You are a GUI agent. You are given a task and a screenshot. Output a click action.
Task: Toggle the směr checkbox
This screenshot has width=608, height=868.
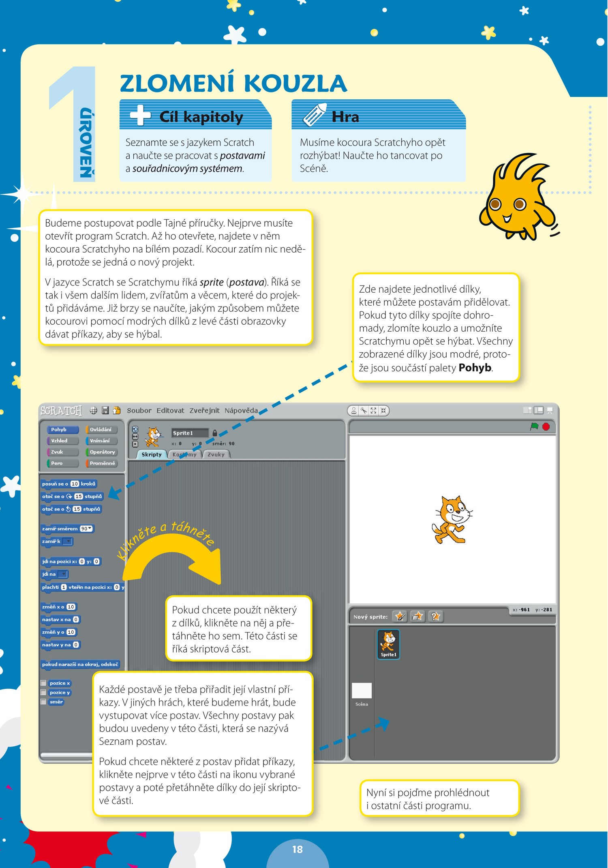(43, 702)
